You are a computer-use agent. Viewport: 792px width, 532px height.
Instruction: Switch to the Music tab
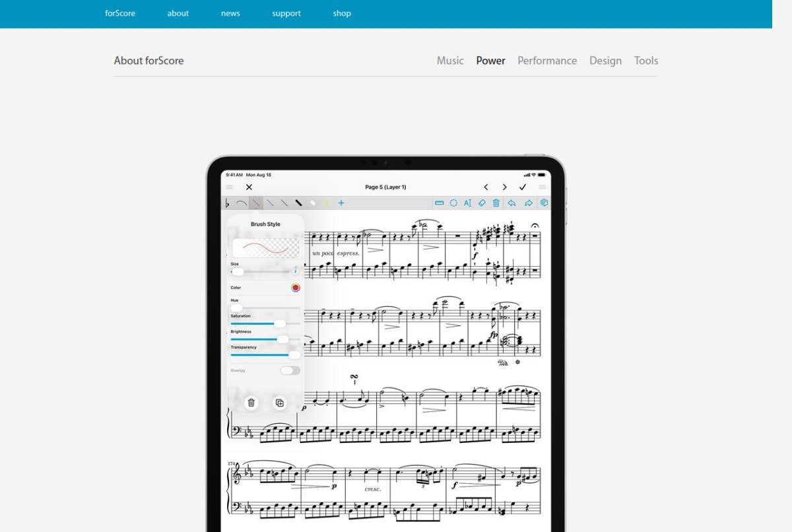click(450, 60)
